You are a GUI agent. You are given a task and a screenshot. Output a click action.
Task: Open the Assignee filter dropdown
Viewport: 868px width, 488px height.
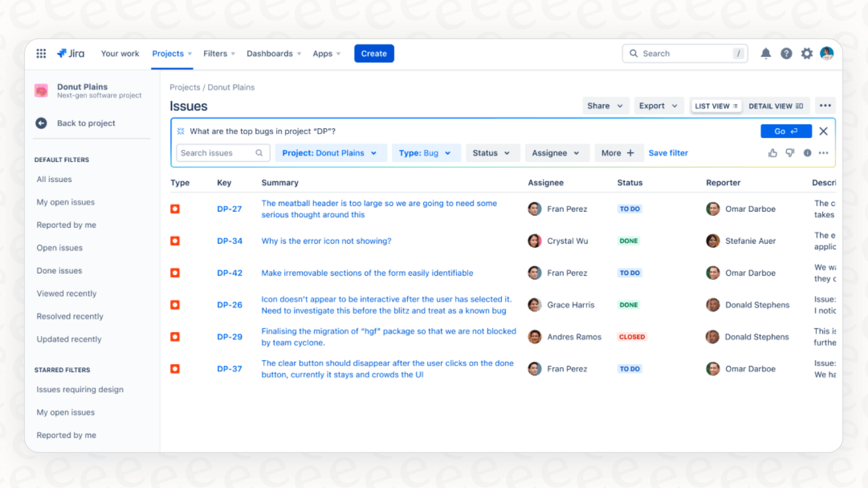click(557, 153)
